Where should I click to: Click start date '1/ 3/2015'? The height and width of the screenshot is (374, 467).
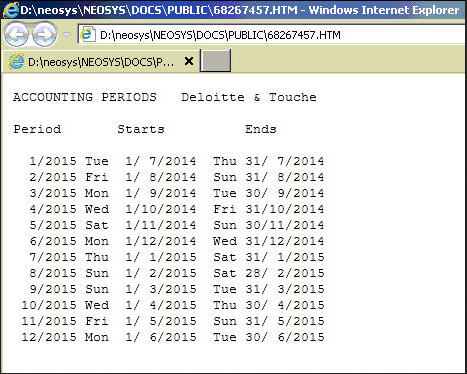(x=161, y=289)
